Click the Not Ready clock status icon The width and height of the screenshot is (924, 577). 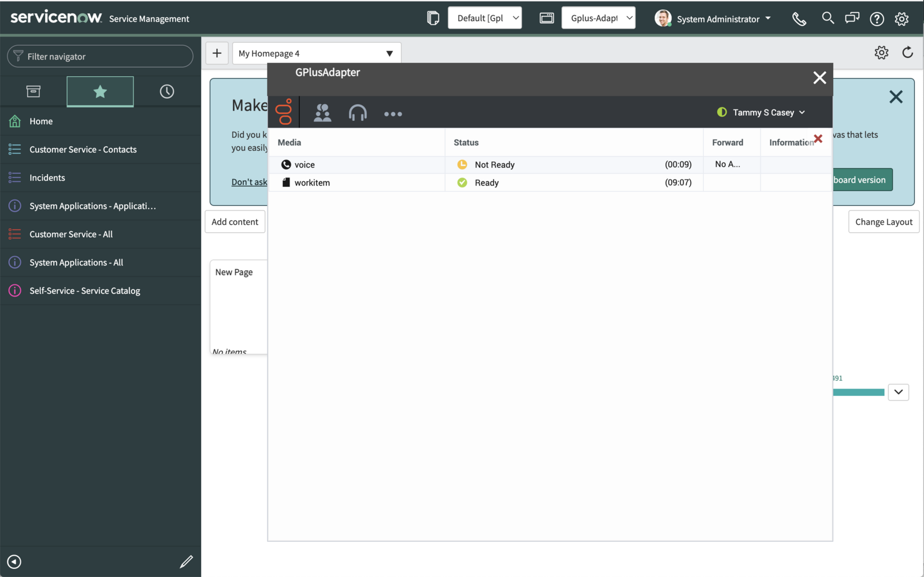(x=462, y=165)
